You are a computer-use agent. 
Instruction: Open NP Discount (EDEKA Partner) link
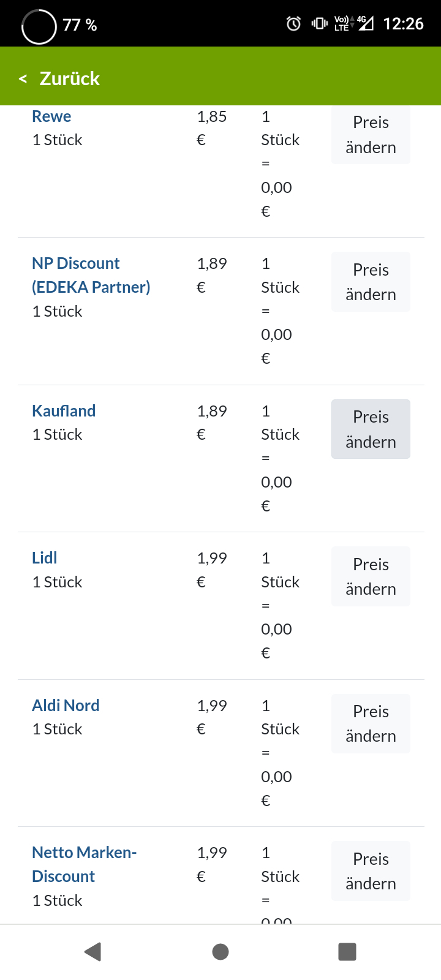[x=91, y=275]
